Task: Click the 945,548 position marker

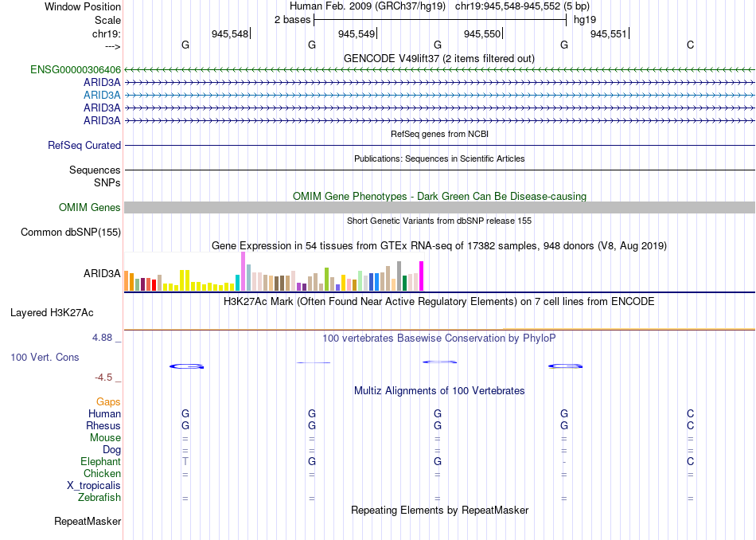Action: click(231, 33)
